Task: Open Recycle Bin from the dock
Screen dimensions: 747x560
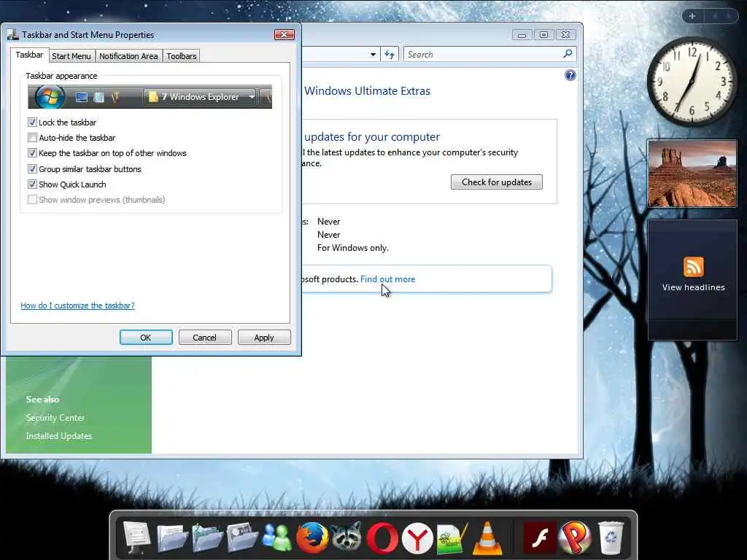Action: (x=611, y=538)
